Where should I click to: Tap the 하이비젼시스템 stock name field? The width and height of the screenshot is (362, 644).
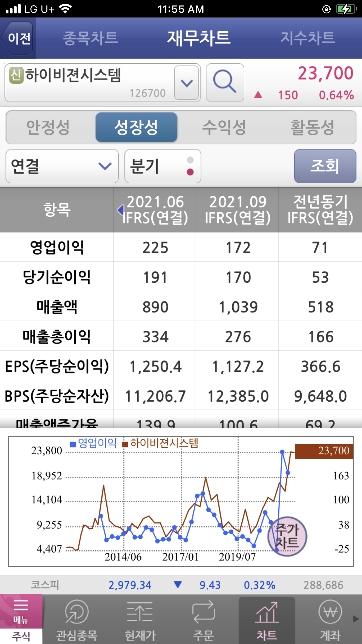89,83
